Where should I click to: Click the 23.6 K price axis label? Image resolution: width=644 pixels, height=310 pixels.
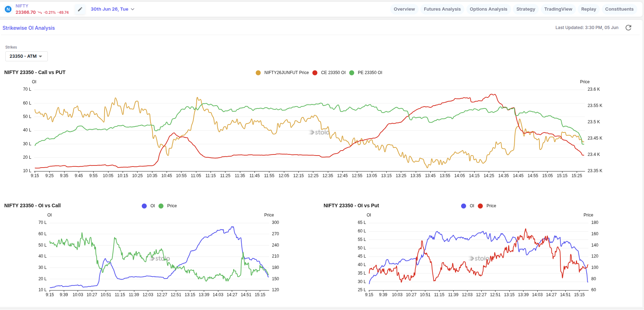[x=594, y=89]
